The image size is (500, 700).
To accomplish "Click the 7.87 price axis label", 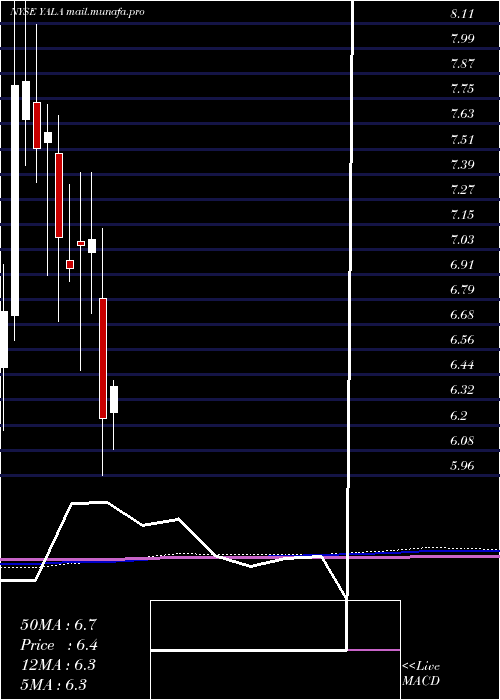I will pos(462,63).
